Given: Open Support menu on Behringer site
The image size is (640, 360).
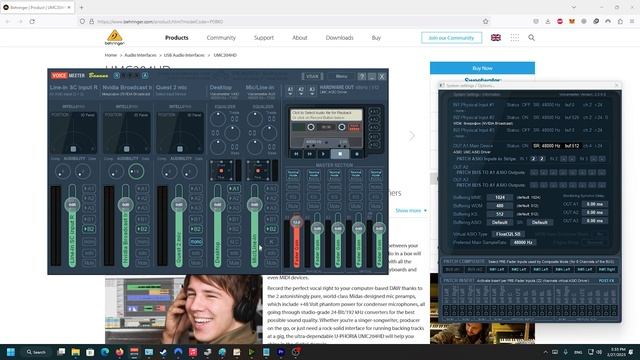Looking at the screenshot, I should pyautogui.click(x=264, y=38).
